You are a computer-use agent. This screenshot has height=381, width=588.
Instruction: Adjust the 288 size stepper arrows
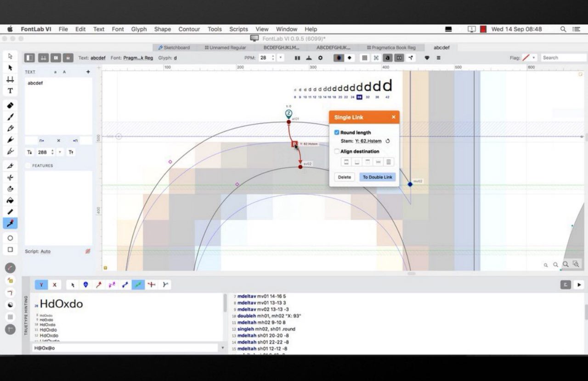pos(52,152)
